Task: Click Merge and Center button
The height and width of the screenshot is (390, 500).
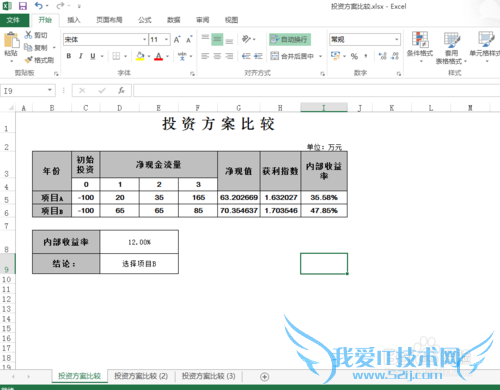Action: (x=293, y=56)
